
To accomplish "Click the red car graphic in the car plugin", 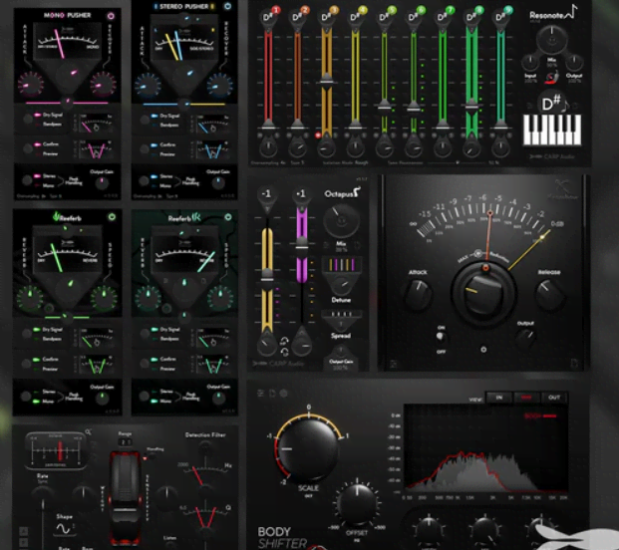I will 125,499.
